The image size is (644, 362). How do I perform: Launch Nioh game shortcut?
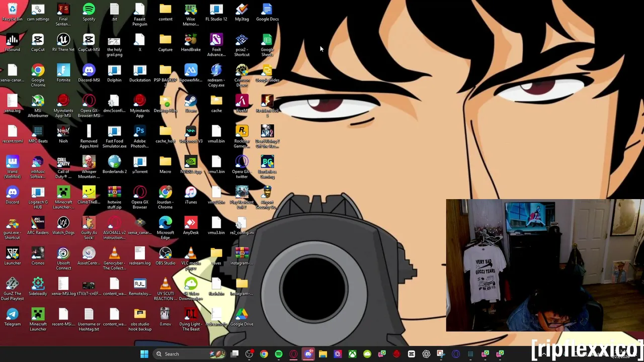[x=63, y=134]
